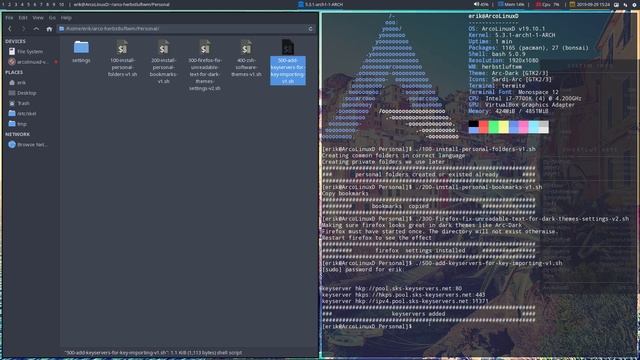The image size is (640, 360).
Task: Open the Go menu
Action: coord(52,18)
